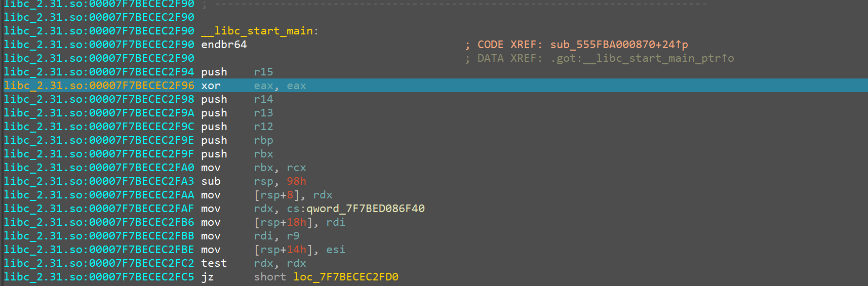The image size is (868, 286).
Task: Select the [rsp+18h] stack operand
Action: (283, 222)
